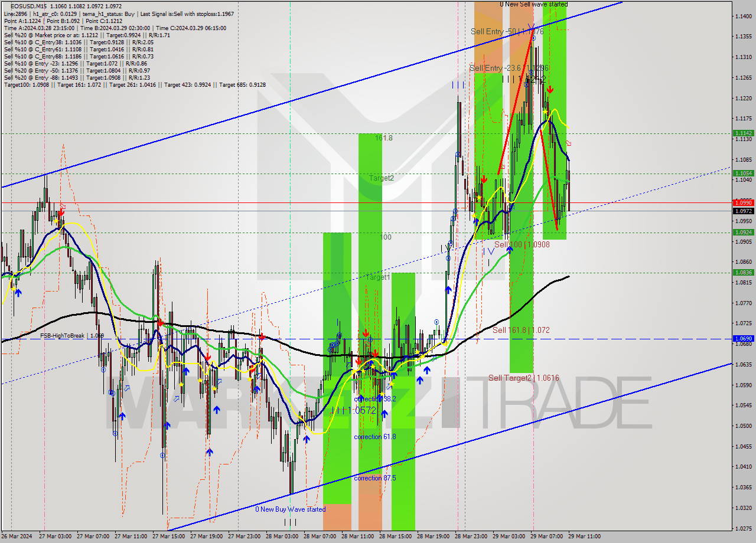Click the 'Point A:1.1224' info line
The image size is (756, 543).
pos(63,21)
